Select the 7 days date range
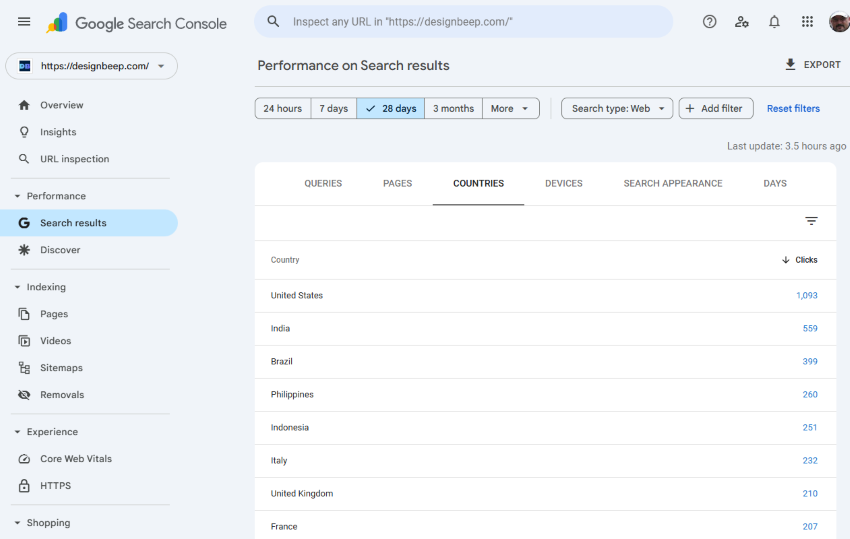This screenshot has width=850, height=539. coord(334,109)
